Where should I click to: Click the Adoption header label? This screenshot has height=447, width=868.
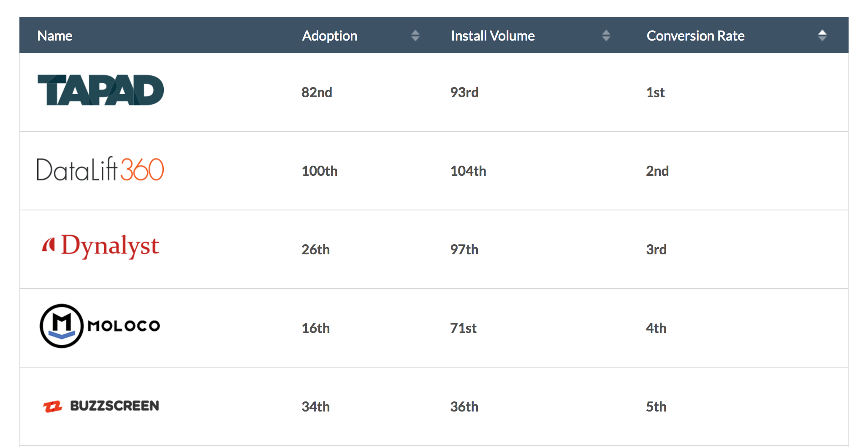(330, 36)
